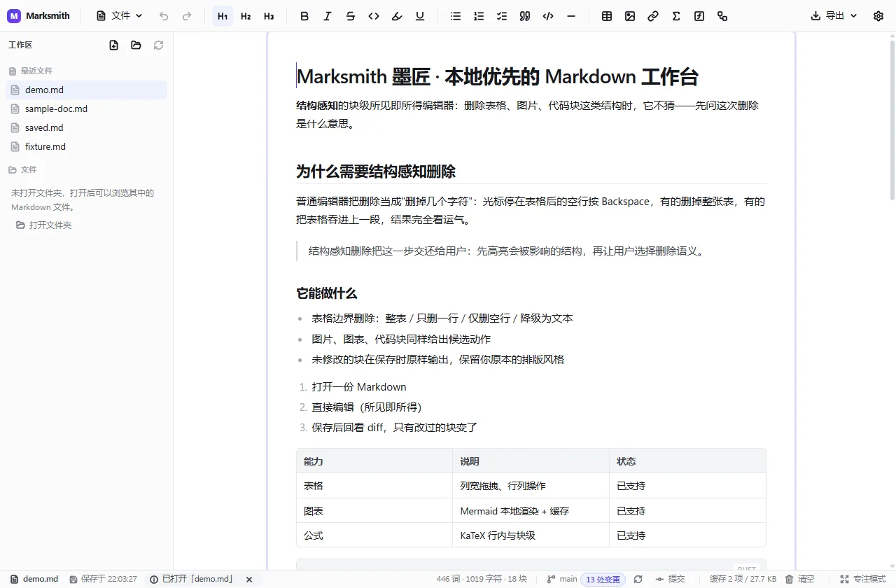
Task: Create a new file in workspace
Action: pyautogui.click(x=114, y=45)
